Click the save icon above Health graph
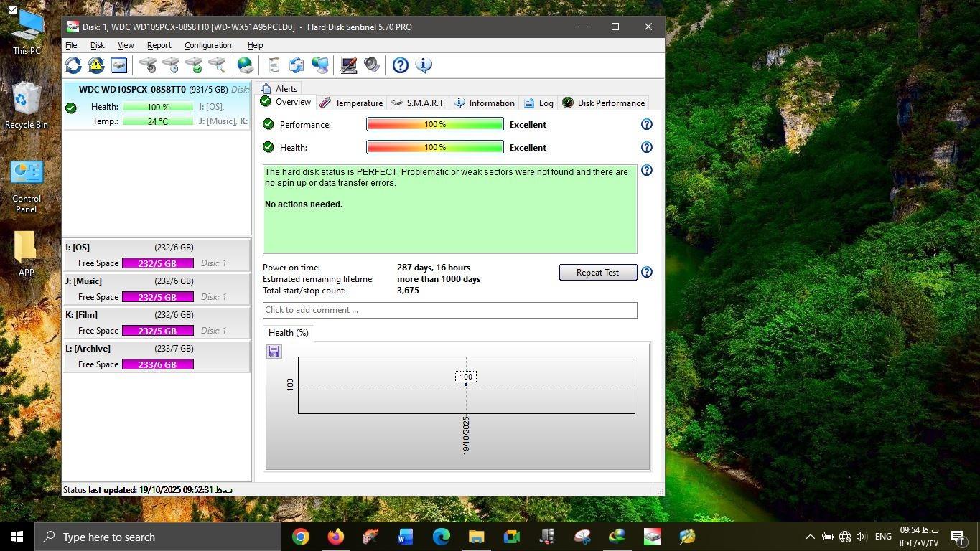 tap(274, 351)
